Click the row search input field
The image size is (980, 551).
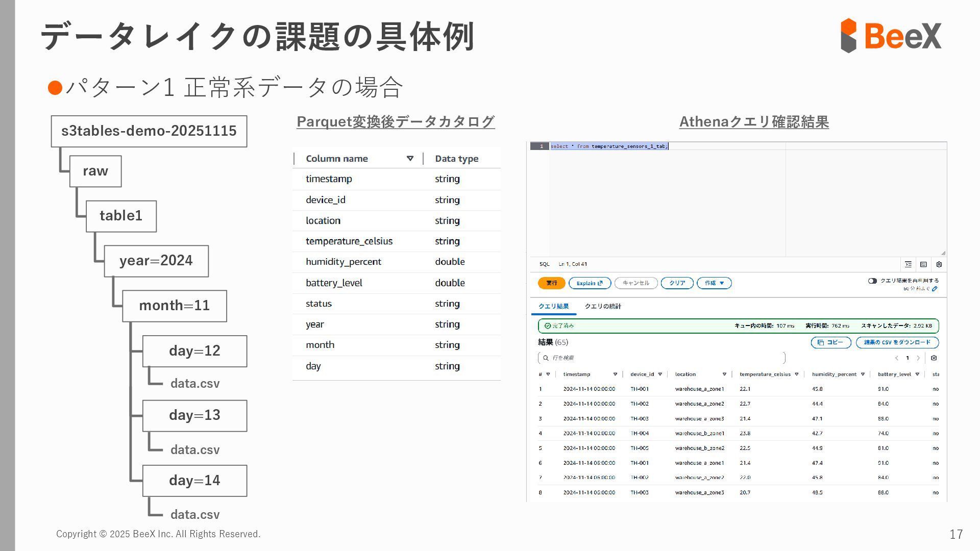(x=664, y=358)
